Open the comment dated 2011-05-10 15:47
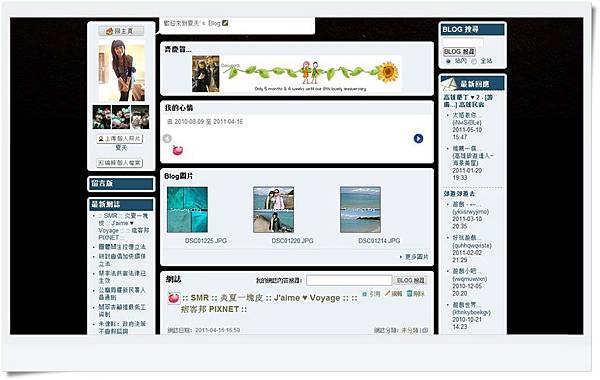600x380 pixels. tap(467, 126)
